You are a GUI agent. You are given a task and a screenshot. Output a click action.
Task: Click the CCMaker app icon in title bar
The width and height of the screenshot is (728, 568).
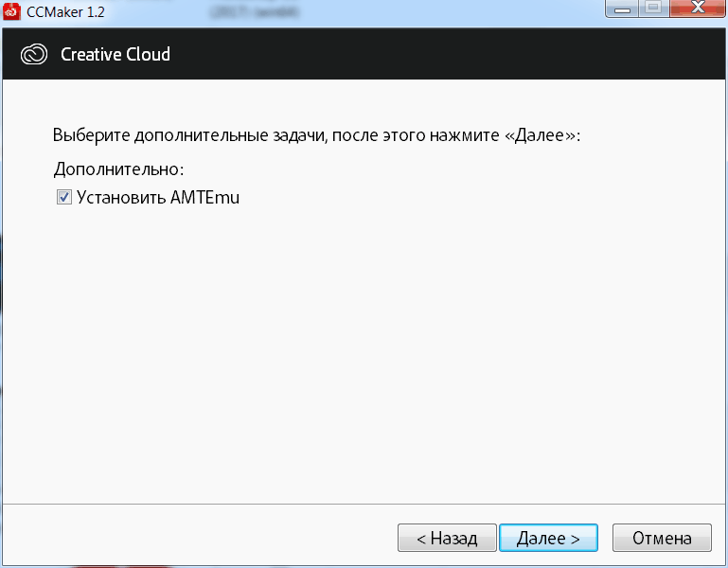[12, 11]
